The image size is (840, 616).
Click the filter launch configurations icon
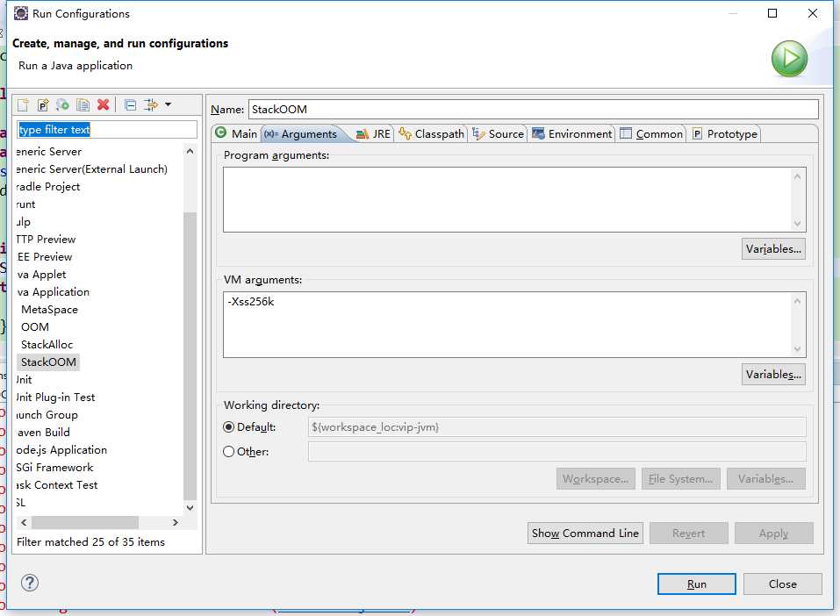pyautogui.click(x=151, y=104)
